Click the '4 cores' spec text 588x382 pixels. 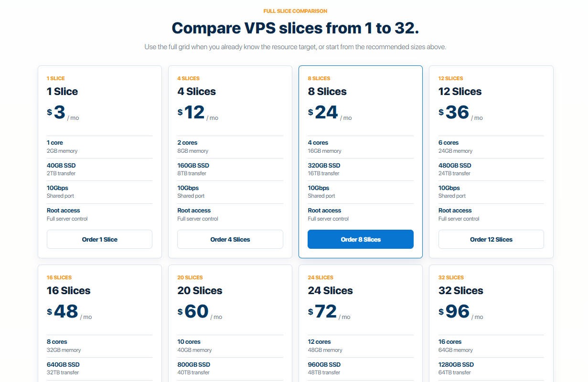tap(318, 143)
